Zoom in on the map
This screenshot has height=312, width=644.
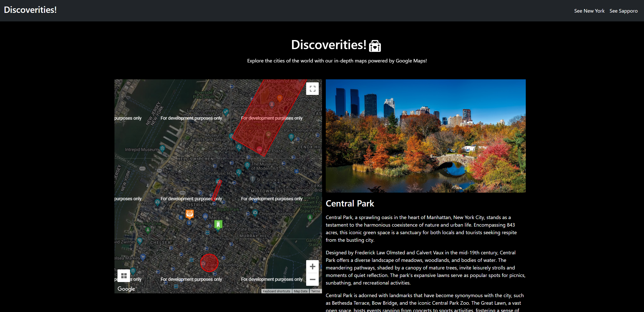tap(312, 266)
